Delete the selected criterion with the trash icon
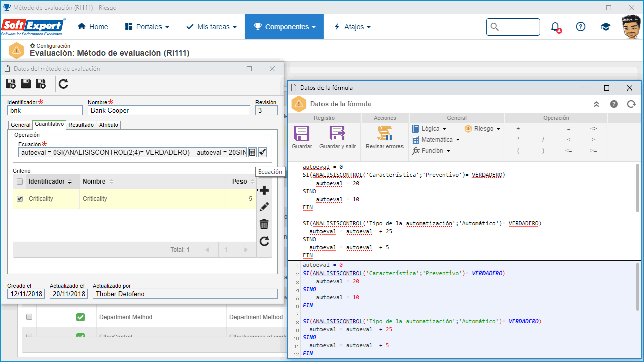The image size is (644, 362). tap(264, 224)
